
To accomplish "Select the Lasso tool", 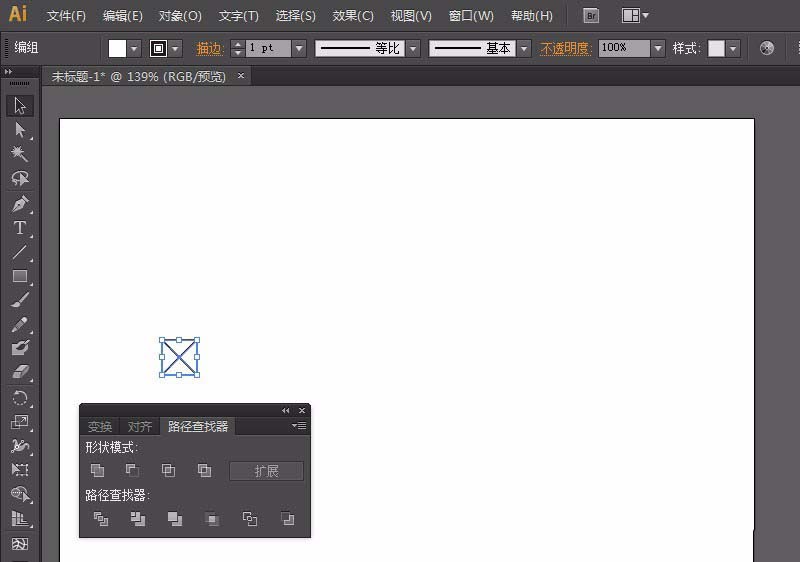I will (x=20, y=178).
